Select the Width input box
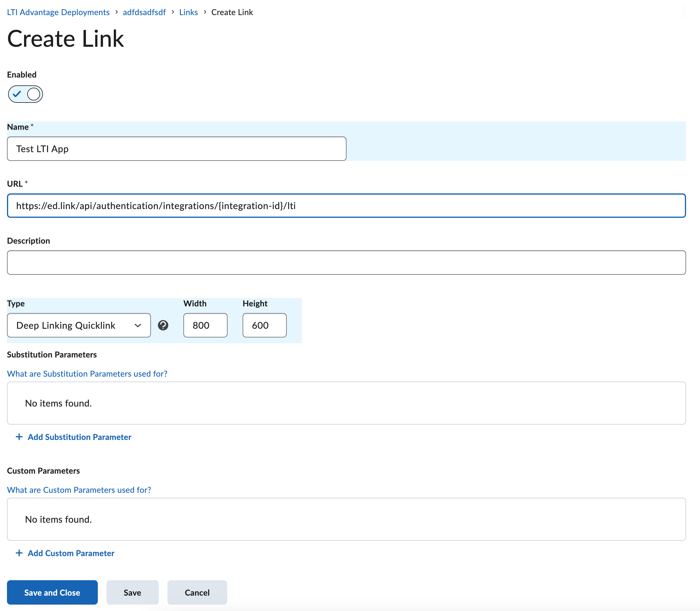This screenshot has height=611, width=700. 205,325
